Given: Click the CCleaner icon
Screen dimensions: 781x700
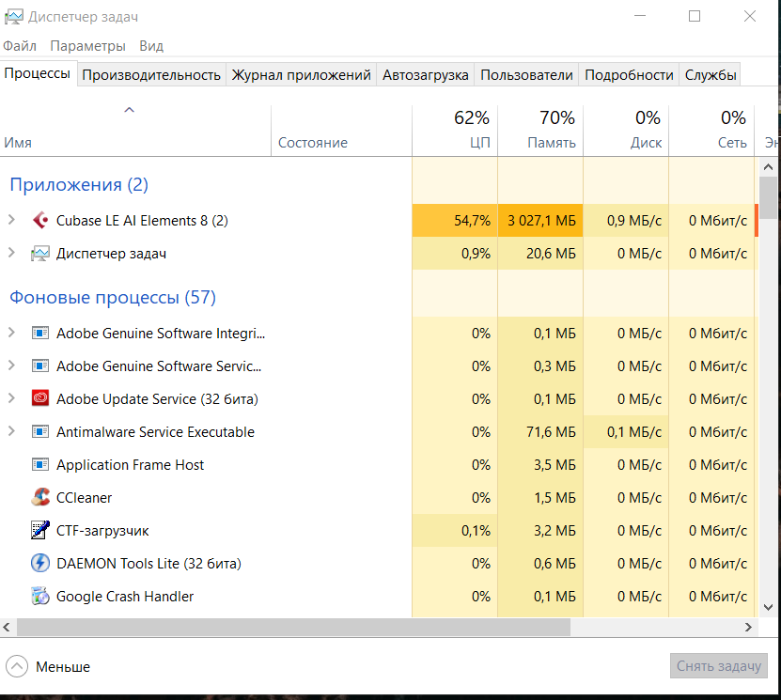Looking at the screenshot, I should pos(40,497).
